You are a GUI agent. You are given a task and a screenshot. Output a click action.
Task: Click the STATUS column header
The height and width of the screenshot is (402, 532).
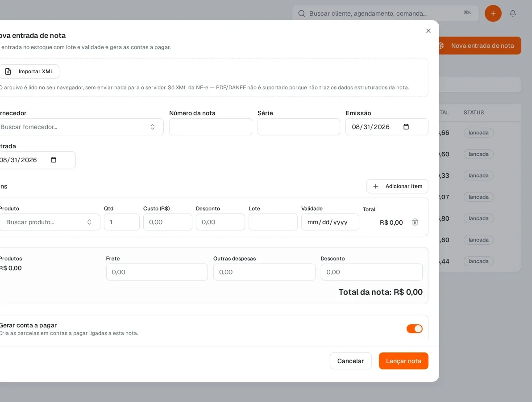coord(474,113)
